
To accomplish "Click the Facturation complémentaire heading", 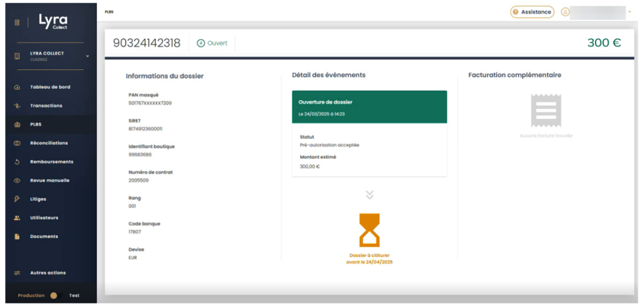I will (514, 75).
